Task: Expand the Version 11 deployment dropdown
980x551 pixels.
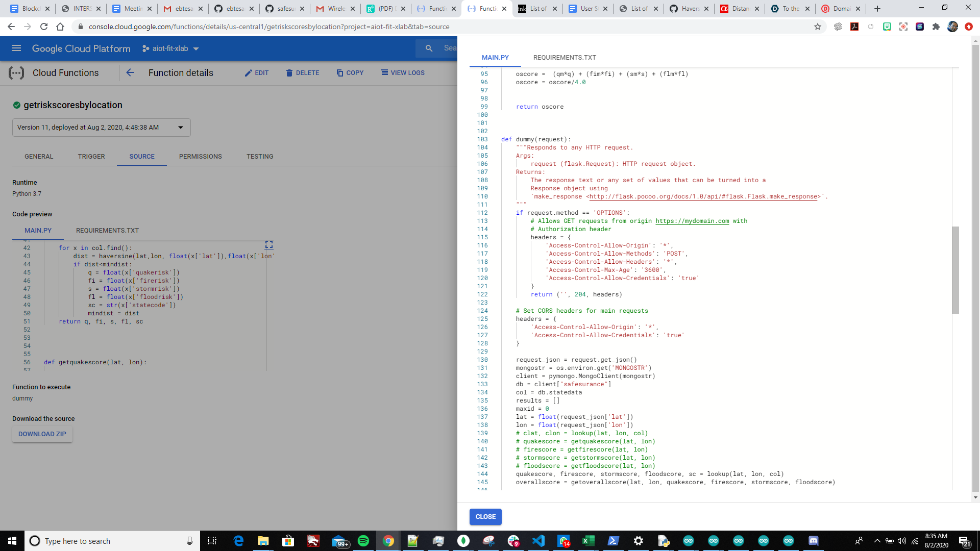Action: click(181, 128)
